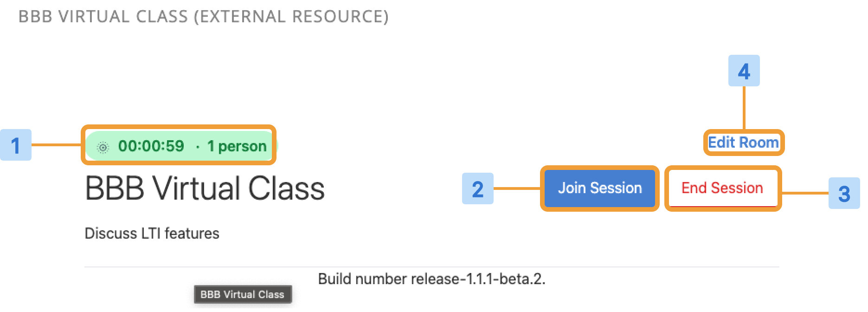Click the orange line below callout 4
This screenshot has width=868, height=312.
click(744, 108)
